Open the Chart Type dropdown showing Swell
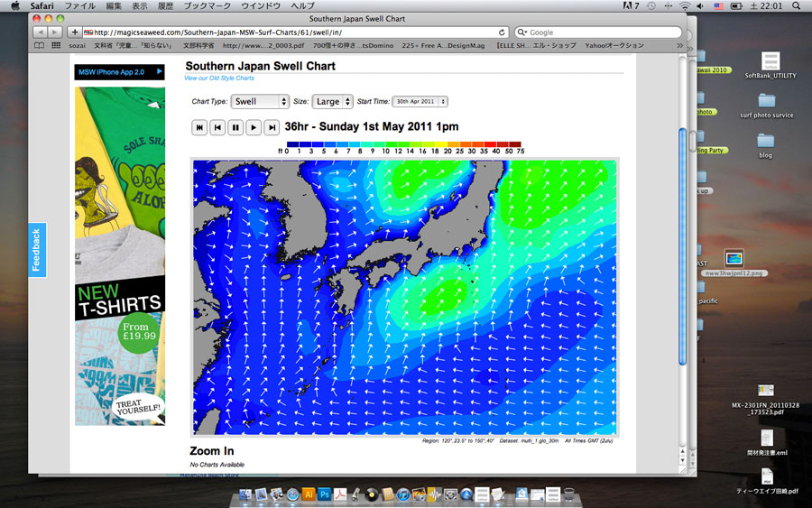Viewport: 812px width, 508px height. point(260,101)
